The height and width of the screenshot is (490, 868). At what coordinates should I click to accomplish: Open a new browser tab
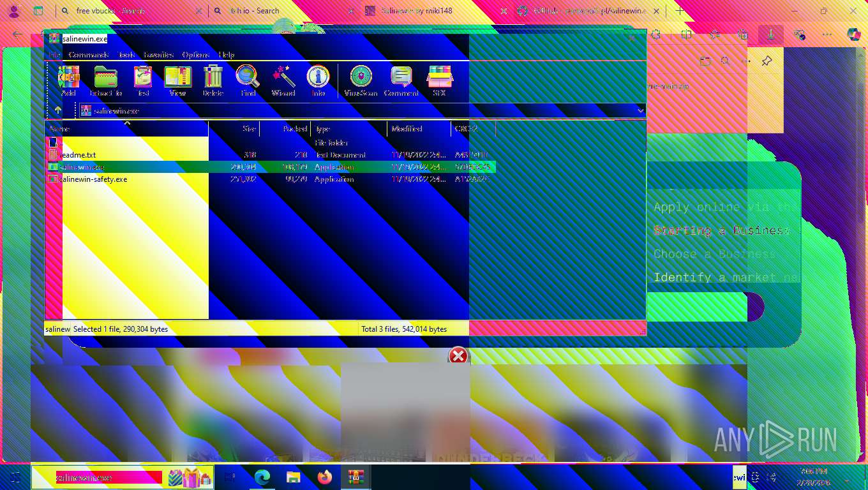tap(680, 11)
